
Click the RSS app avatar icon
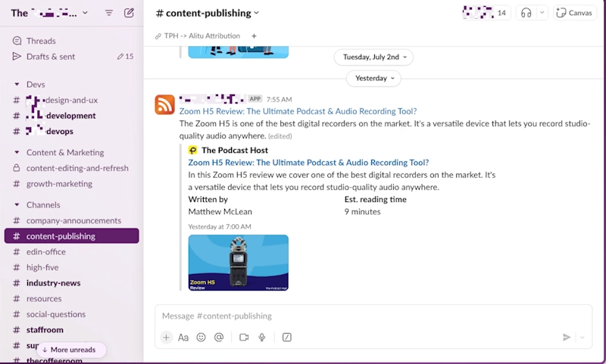(x=164, y=104)
